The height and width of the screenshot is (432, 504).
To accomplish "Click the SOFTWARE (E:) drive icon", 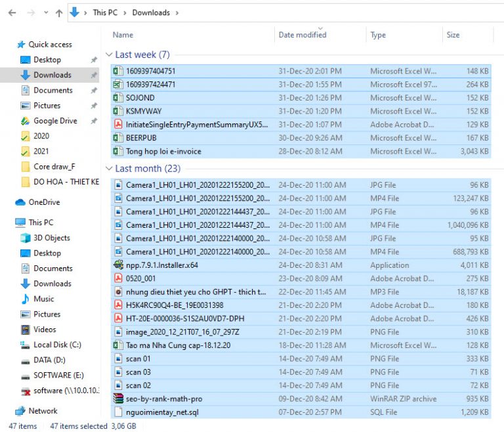I will (x=26, y=377).
